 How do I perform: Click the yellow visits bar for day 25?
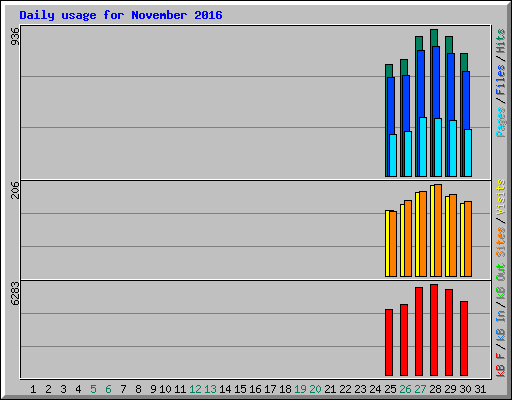(x=387, y=243)
